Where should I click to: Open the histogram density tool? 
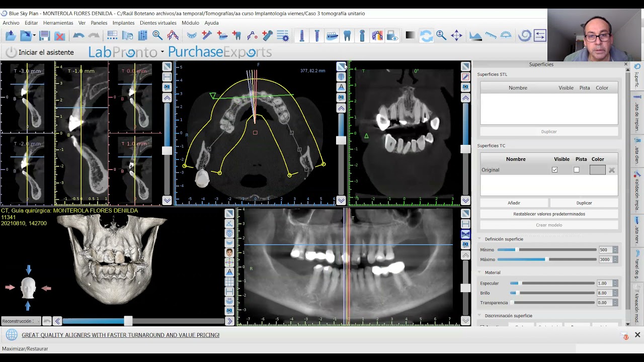pyautogui.click(x=475, y=36)
